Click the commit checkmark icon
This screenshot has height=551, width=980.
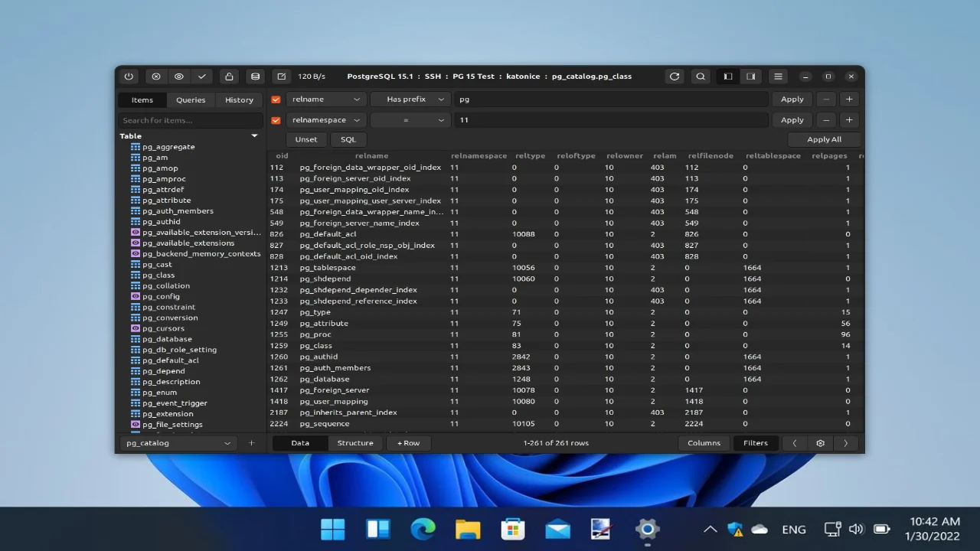pyautogui.click(x=202, y=77)
